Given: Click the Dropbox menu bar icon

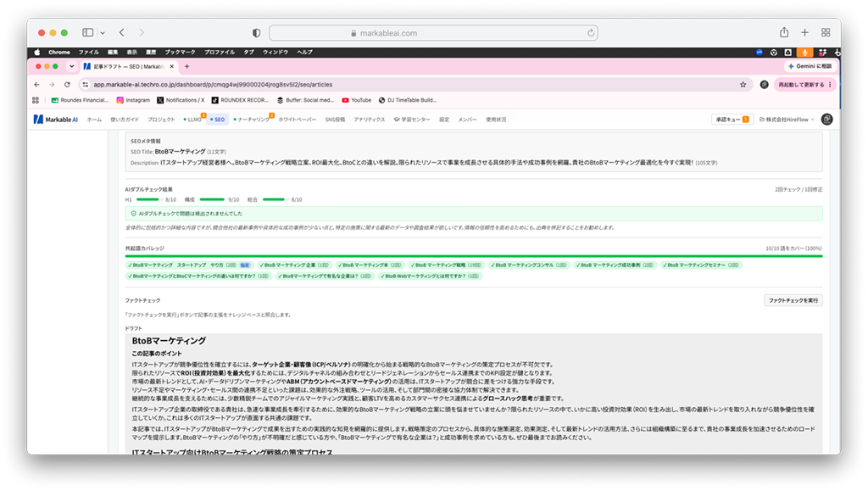Looking at the screenshot, I should click(822, 52).
